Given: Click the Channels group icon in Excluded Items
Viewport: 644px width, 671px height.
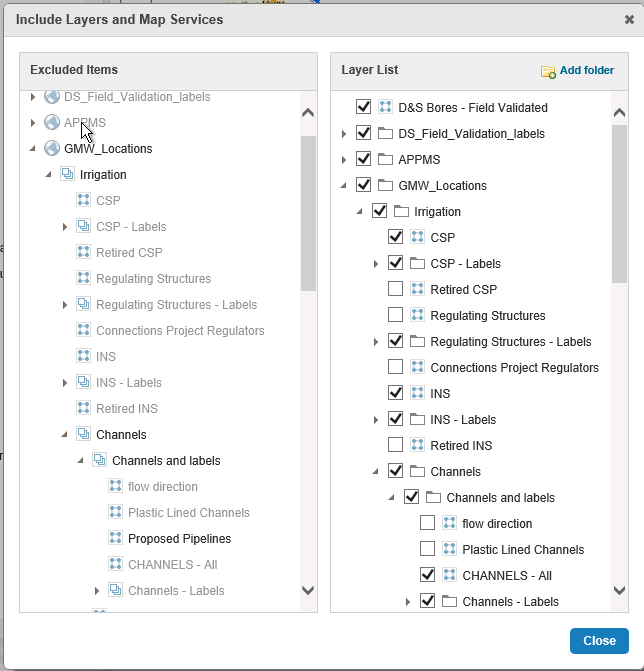Looking at the screenshot, I should (83, 434).
